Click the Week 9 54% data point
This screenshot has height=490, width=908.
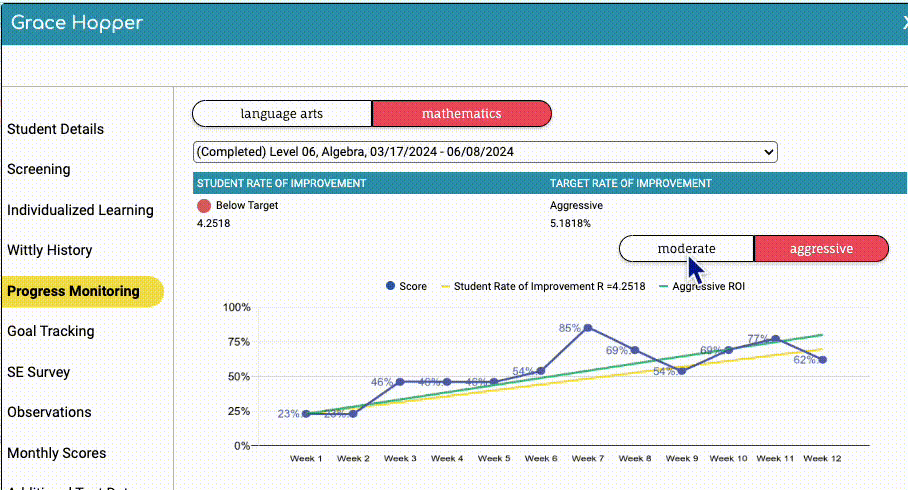point(682,371)
